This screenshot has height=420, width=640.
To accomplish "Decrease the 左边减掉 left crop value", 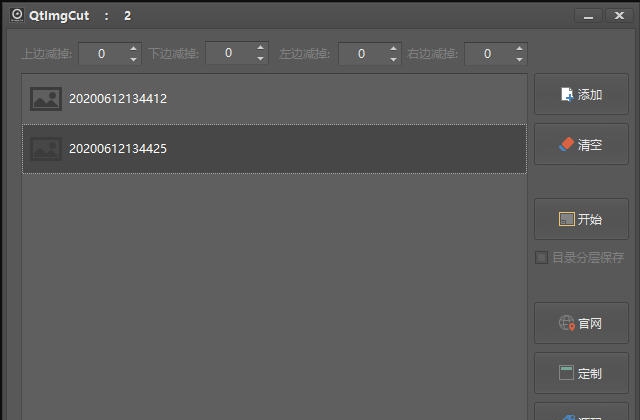I will (x=393, y=59).
